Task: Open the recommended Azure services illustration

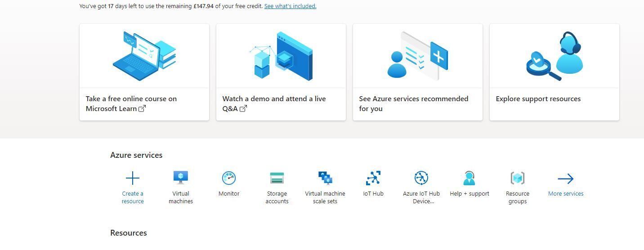Action: (418, 56)
